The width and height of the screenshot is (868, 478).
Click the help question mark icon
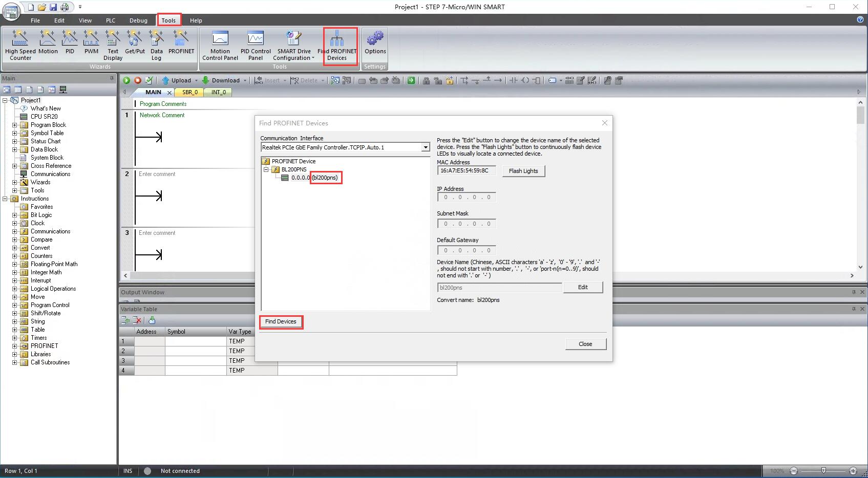[x=860, y=19]
